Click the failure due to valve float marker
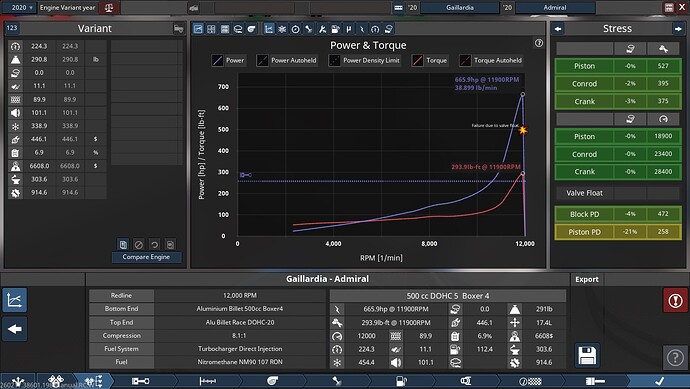The image size is (690, 389). coord(523,130)
